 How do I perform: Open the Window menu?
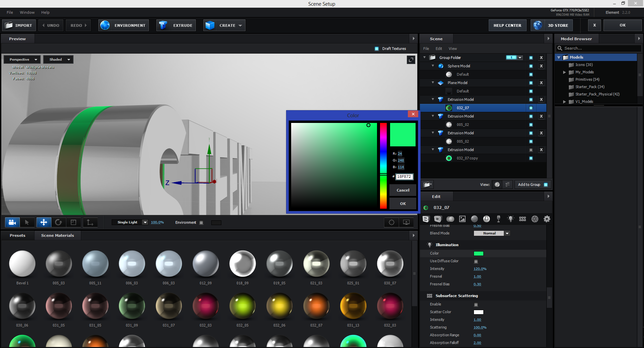click(x=27, y=12)
